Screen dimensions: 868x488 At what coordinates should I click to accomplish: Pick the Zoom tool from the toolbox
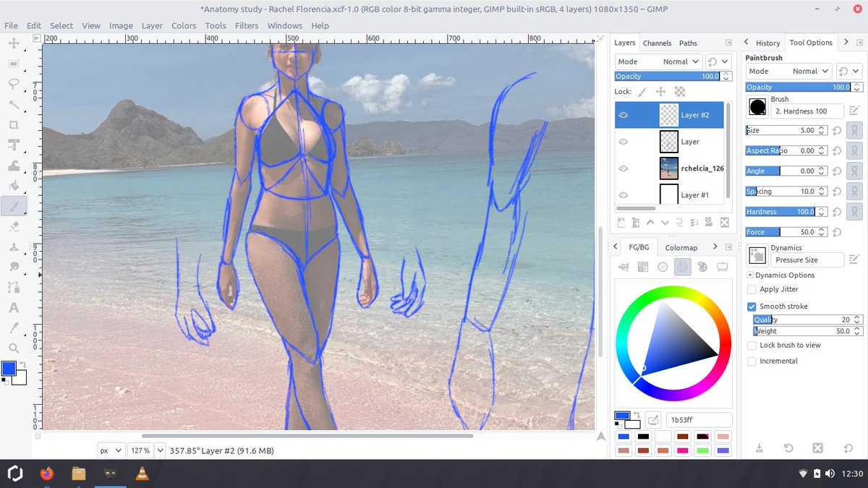tap(14, 348)
